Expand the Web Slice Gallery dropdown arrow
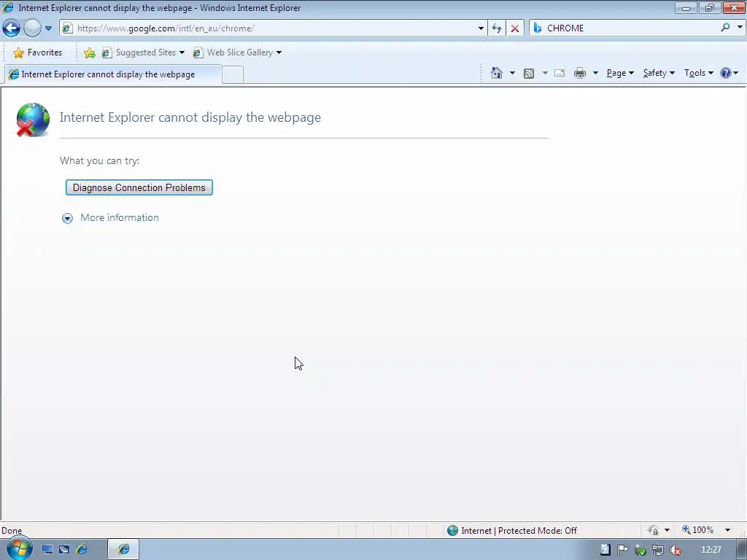The height and width of the screenshot is (560, 747). [279, 52]
